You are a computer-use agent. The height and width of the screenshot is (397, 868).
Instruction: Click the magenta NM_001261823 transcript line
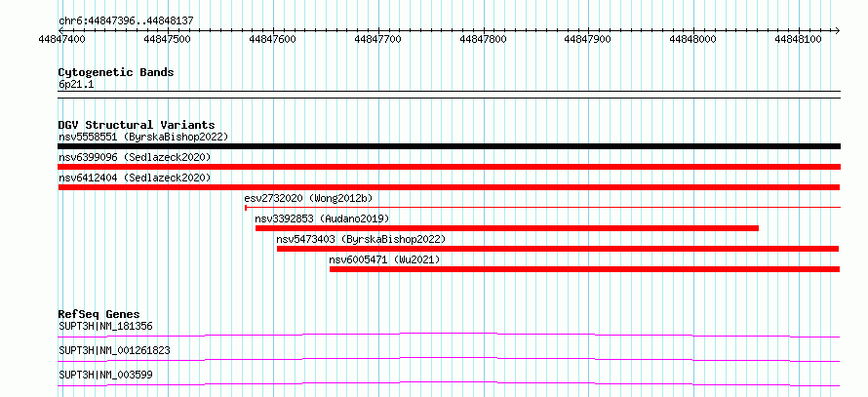[x=449, y=359]
